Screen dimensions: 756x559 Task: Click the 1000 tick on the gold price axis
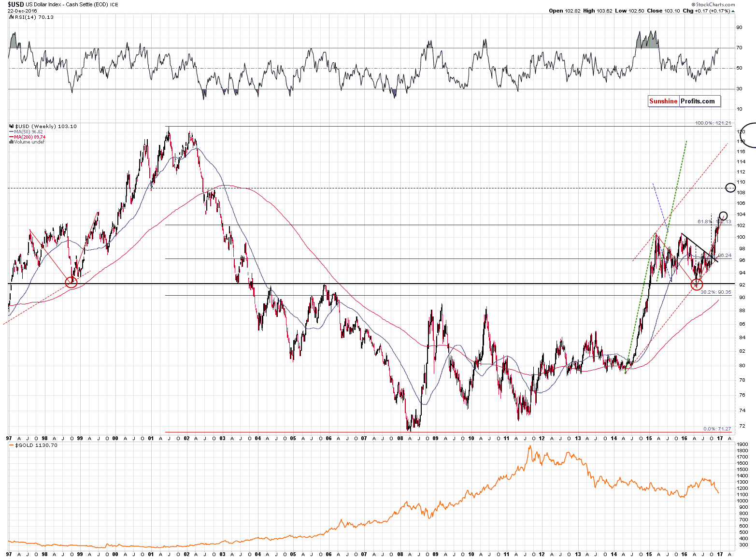pos(742,501)
